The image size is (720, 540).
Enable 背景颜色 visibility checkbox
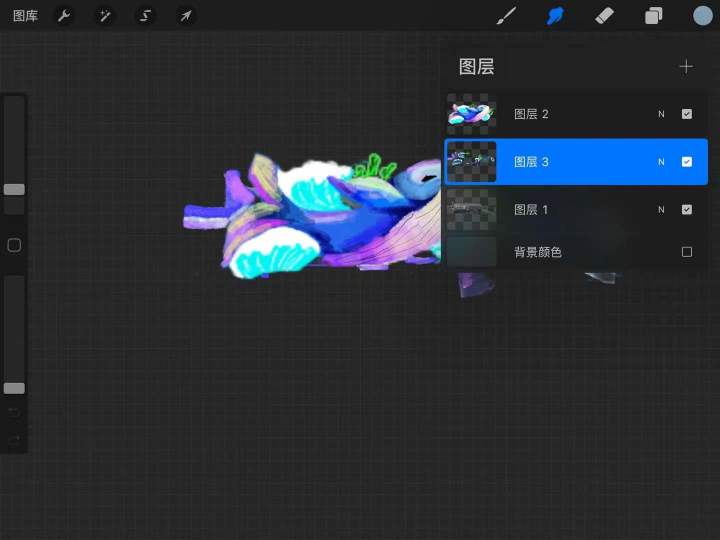tap(686, 252)
